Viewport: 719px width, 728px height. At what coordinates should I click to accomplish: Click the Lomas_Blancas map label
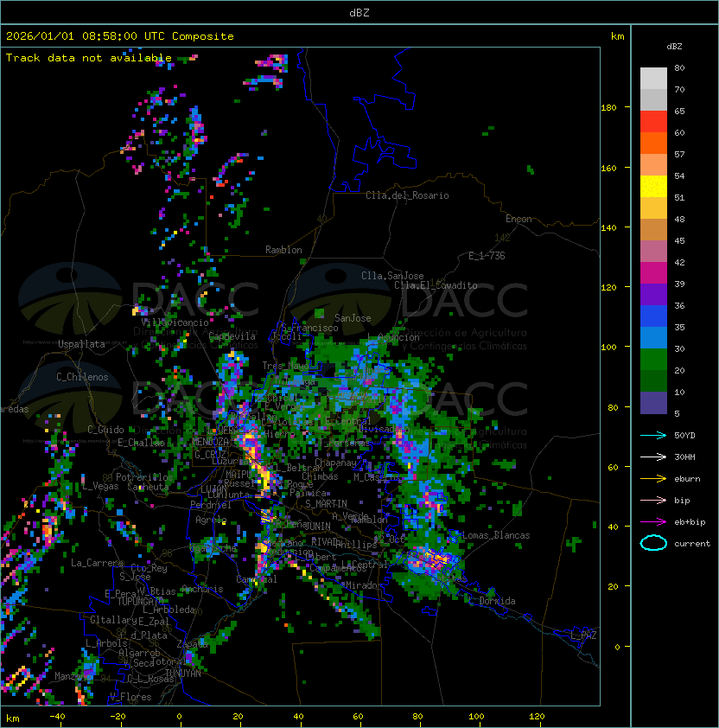(496, 535)
